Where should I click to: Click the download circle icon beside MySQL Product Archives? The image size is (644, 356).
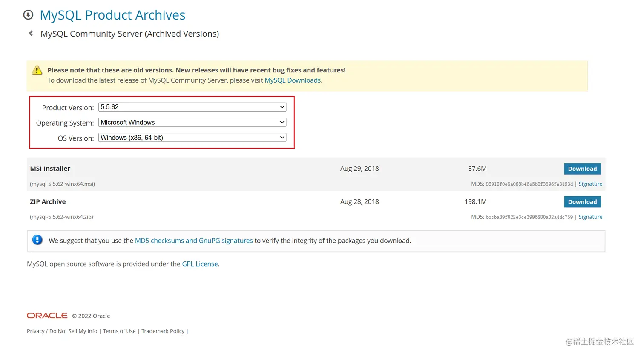tap(28, 15)
